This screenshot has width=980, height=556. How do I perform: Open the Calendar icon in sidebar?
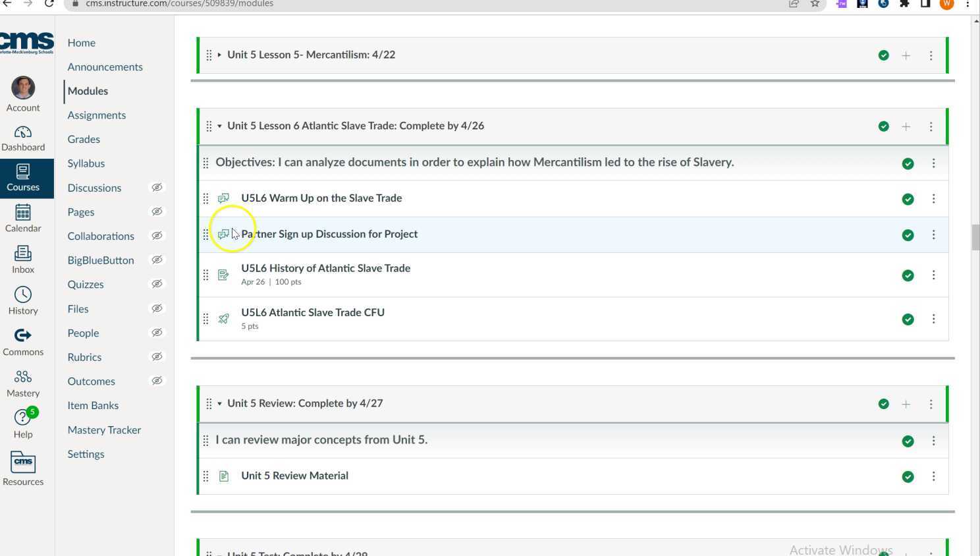point(23,213)
